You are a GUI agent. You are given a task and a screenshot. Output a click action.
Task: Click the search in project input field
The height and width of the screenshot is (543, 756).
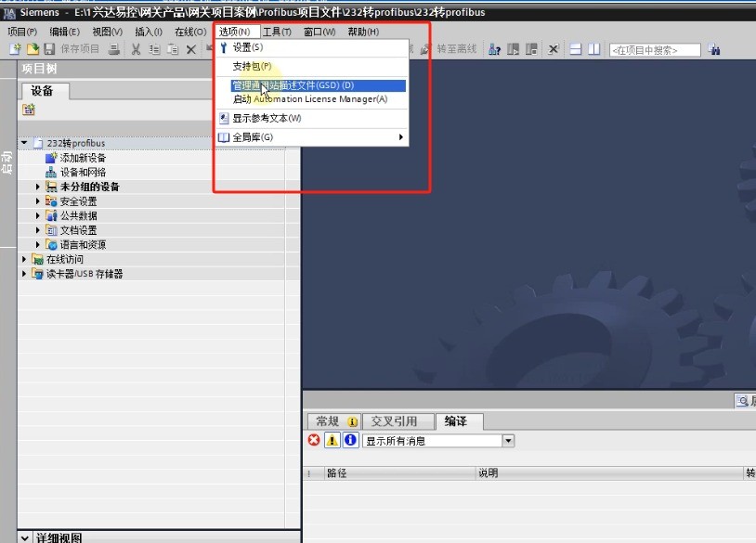click(x=655, y=49)
